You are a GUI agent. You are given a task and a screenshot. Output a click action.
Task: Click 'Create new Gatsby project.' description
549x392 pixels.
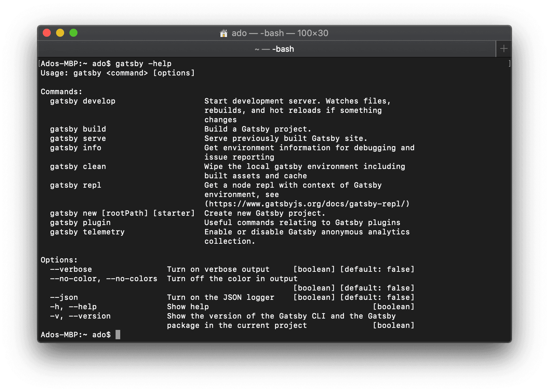tap(265, 213)
